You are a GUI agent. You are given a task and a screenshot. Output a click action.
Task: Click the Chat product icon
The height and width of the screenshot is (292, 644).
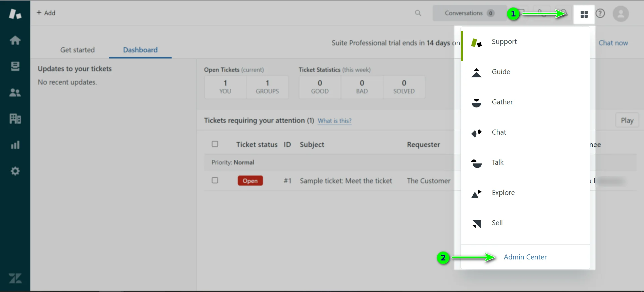[476, 133]
